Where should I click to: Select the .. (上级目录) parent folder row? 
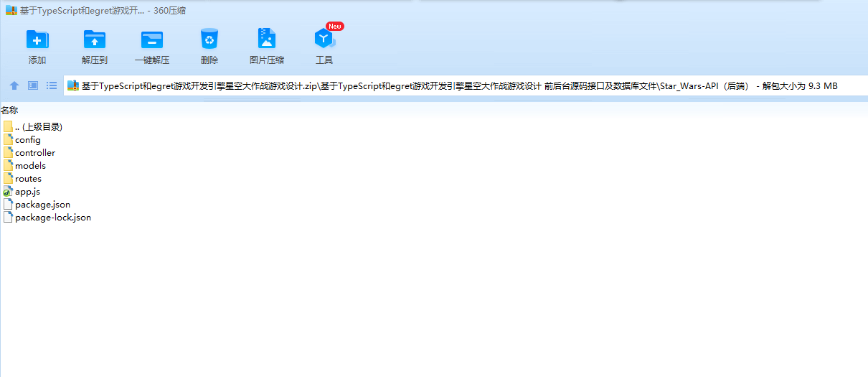point(33,126)
